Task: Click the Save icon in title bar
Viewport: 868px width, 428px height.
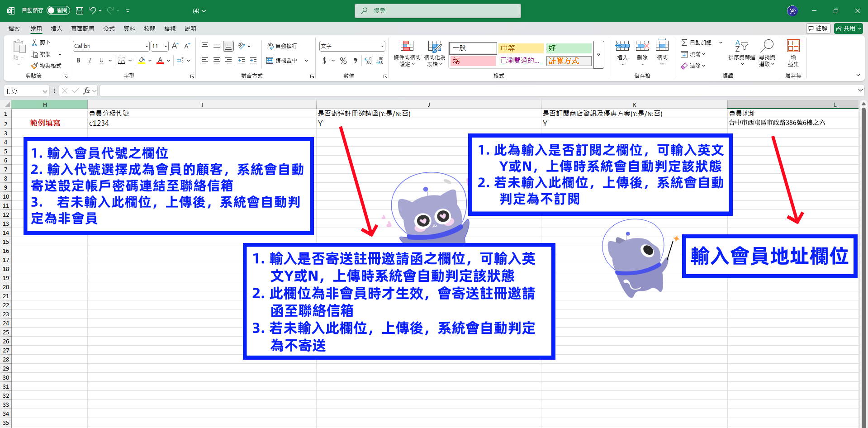Action: pos(79,10)
